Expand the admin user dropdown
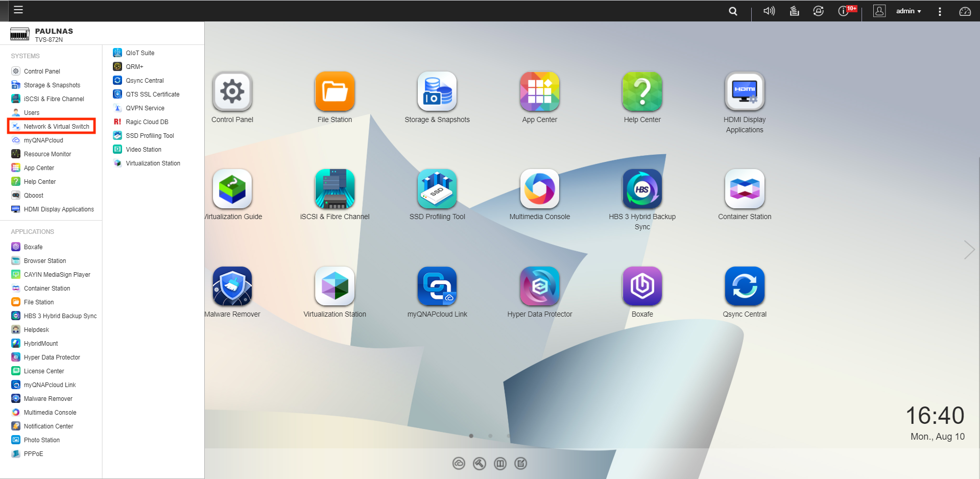 908,11
